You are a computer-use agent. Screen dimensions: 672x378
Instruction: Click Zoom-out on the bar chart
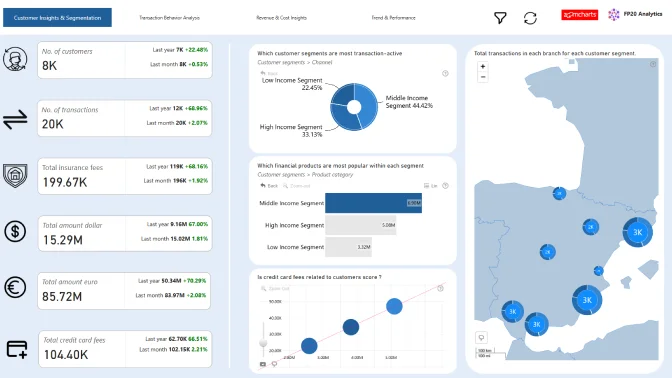click(x=297, y=186)
